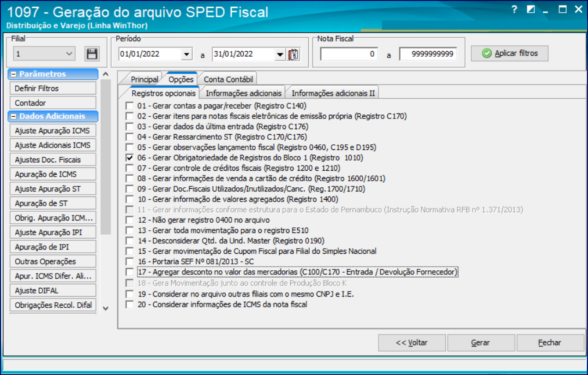Screen dimensions: 588x375
Task: Check option 02 Registro C170 items
Action: point(130,116)
